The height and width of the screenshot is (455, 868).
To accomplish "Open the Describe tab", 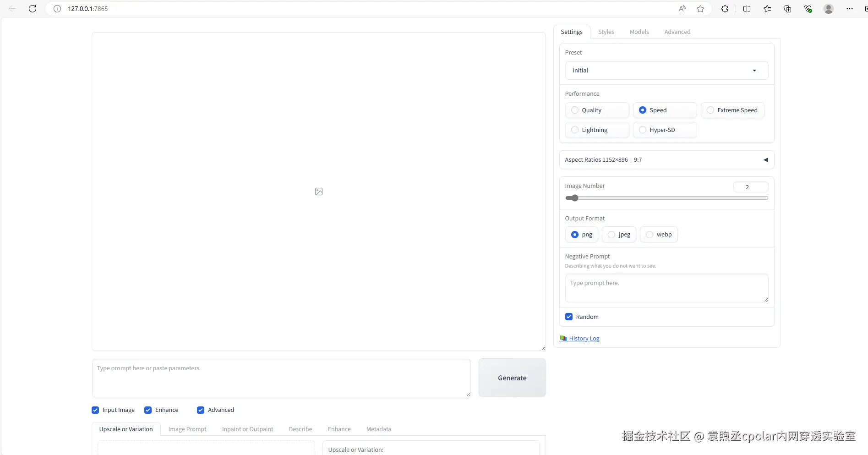I will pos(300,429).
